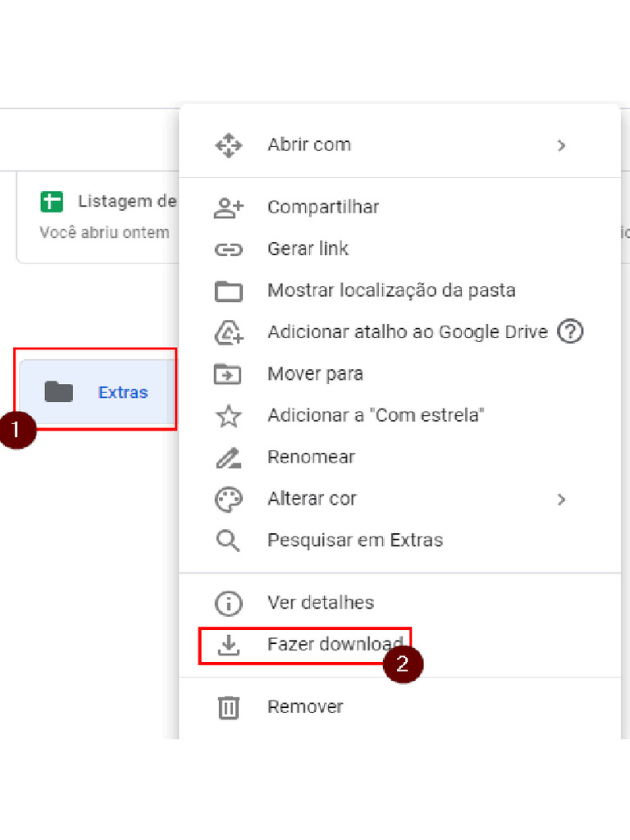Click the Gerar link chain icon
Screen dimensions: 630x840
tap(228, 249)
